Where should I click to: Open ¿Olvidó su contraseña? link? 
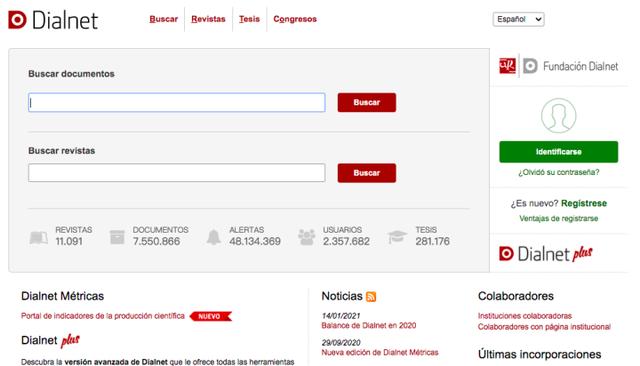coord(559,172)
